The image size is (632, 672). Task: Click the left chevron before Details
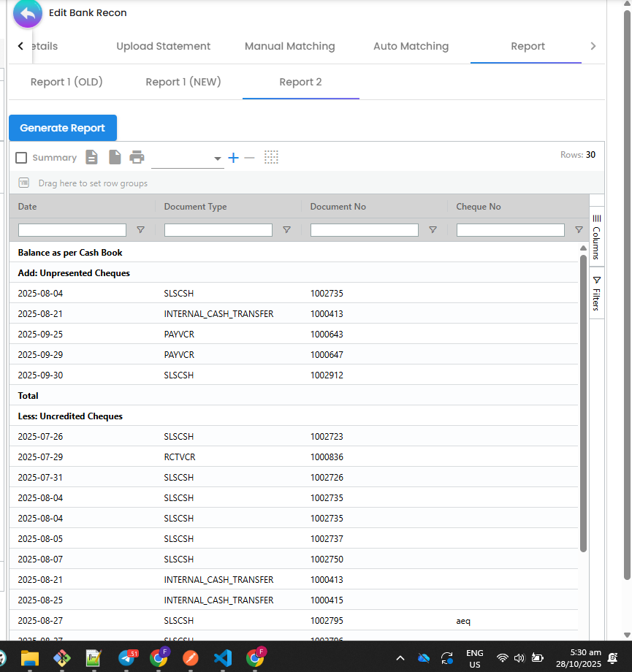(x=20, y=45)
